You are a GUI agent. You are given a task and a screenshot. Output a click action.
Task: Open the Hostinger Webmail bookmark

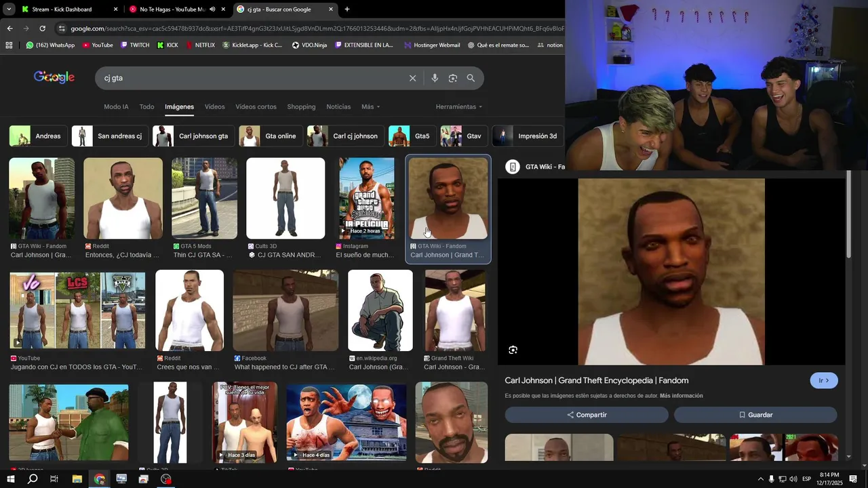click(x=431, y=45)
